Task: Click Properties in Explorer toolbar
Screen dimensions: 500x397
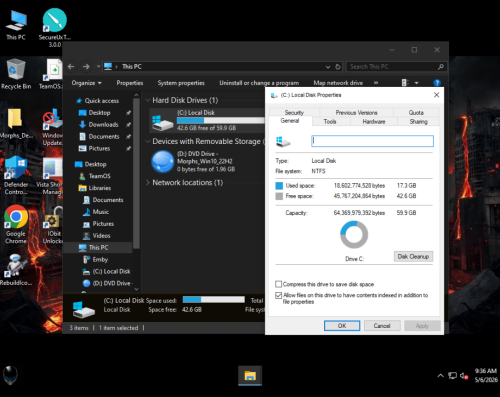Action: pyautogui.click(x=130, y=83)
